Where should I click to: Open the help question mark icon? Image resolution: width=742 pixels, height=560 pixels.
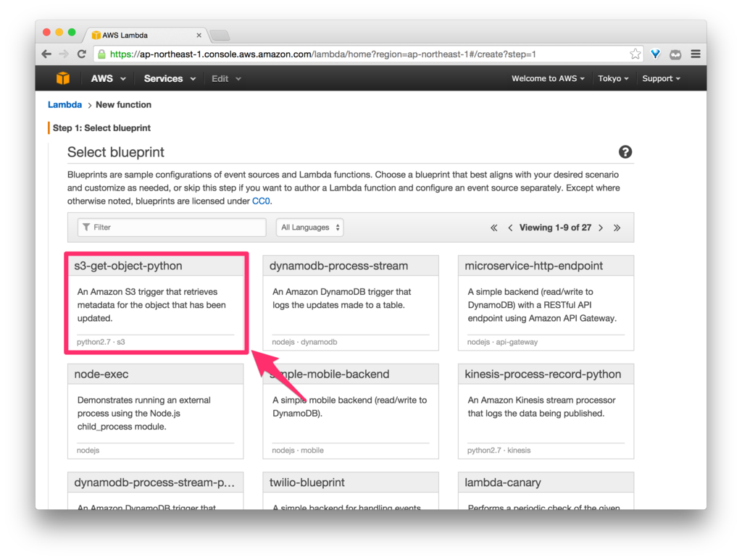(625, 152)
